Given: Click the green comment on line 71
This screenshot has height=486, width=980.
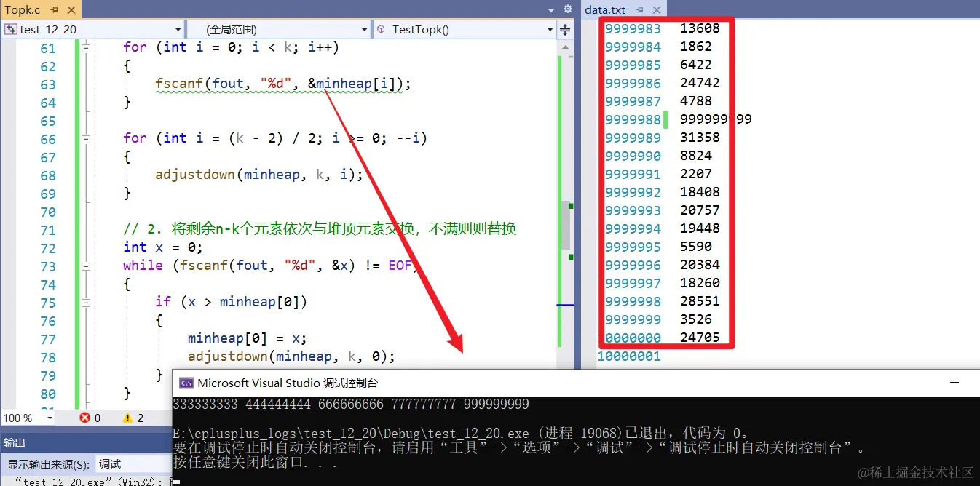Looking at the screenshot, I should tap(320, 229).
